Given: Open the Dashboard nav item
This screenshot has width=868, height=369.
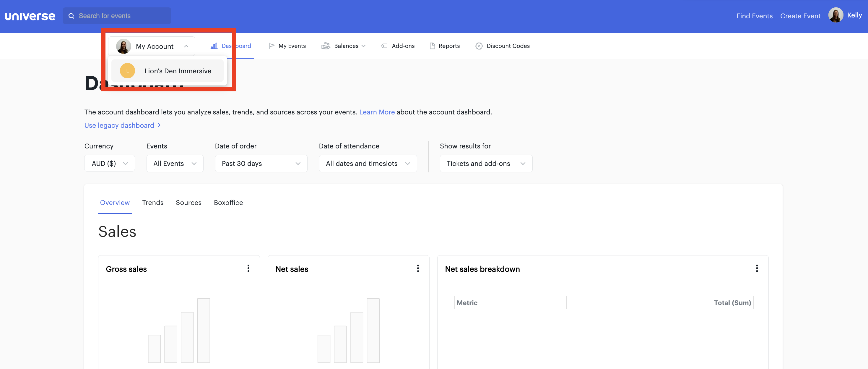Looking at the screenshot, I should click(x=231, y=46).
